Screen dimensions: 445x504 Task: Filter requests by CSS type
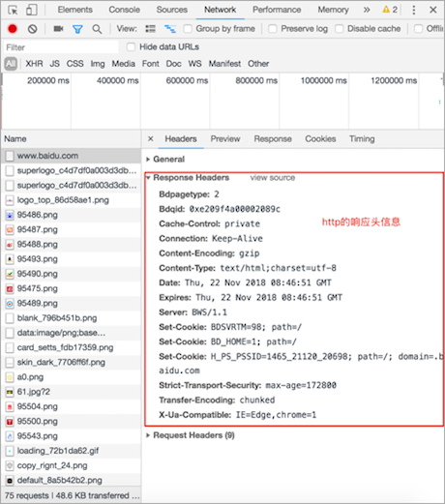pyautogui.click(x=75, y=64)
